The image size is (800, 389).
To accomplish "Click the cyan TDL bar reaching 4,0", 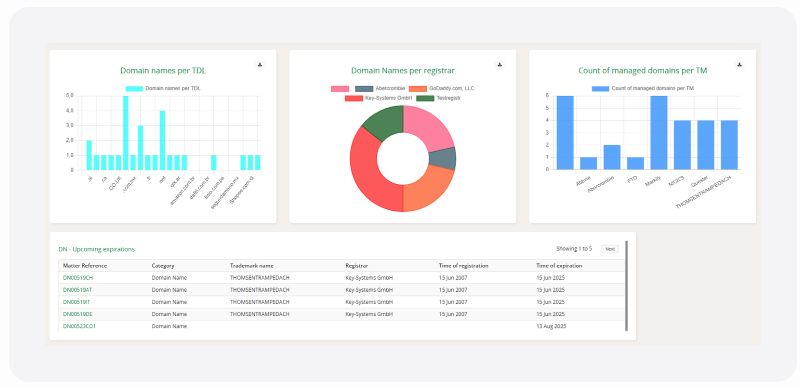I will pos(162,140).
